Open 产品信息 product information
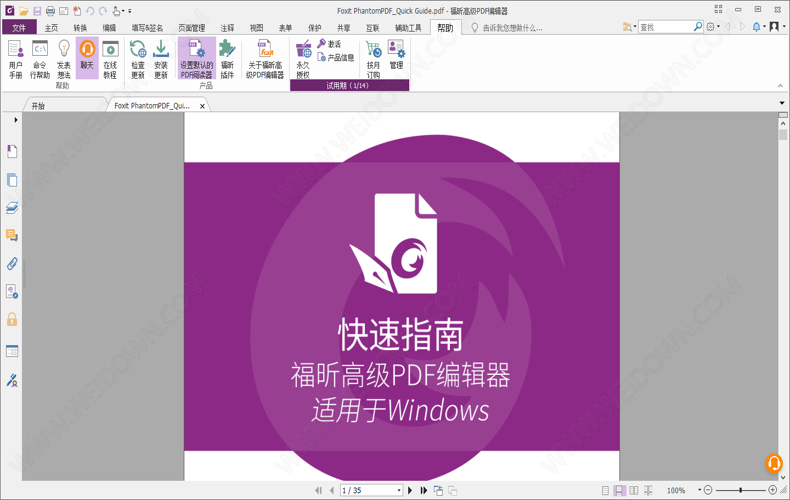The width and height of the screenshot is (790, 500). pyautogui.click(x=336, y=57)
